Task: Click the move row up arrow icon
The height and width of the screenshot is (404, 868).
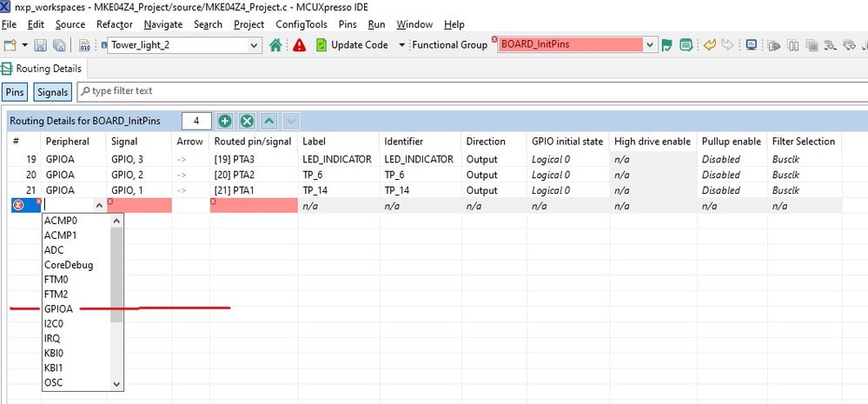Action: [268, 121]
